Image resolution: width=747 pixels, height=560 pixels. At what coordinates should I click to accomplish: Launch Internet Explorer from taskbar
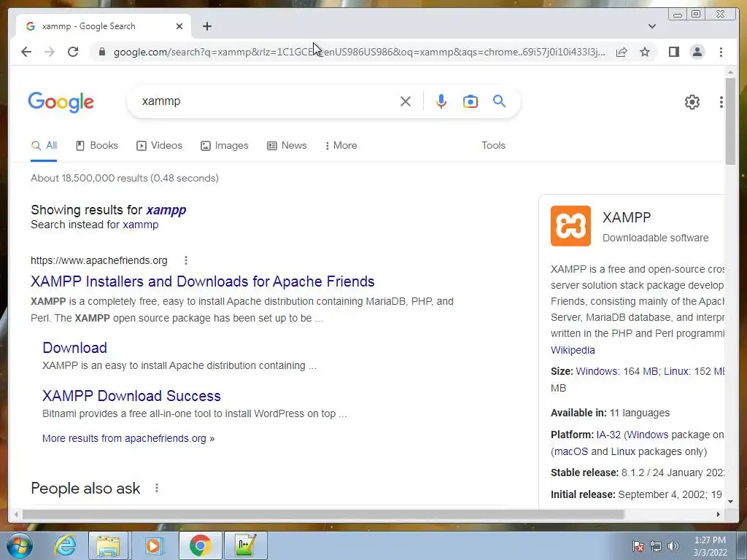64,545
